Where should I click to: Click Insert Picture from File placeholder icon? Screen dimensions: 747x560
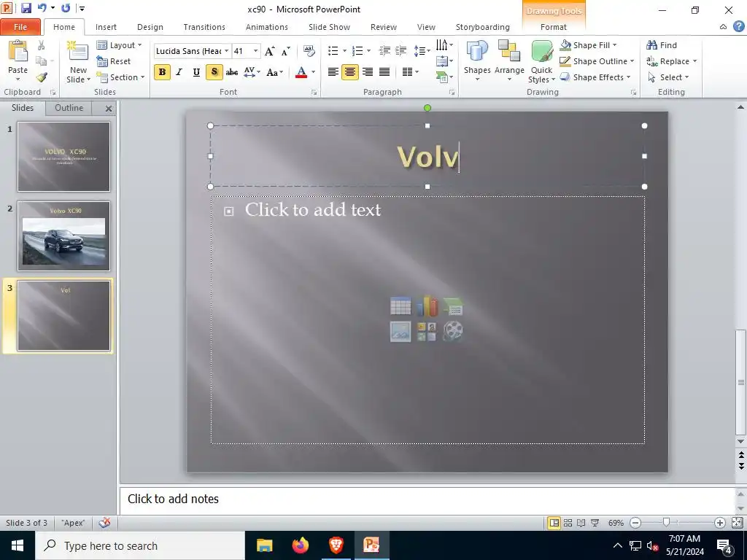click(x=400, y=332)
